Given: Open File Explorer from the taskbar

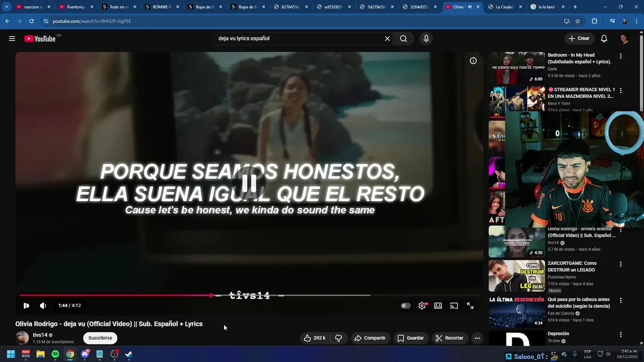Looking at the screenshot, I should (x=40, y=354).
